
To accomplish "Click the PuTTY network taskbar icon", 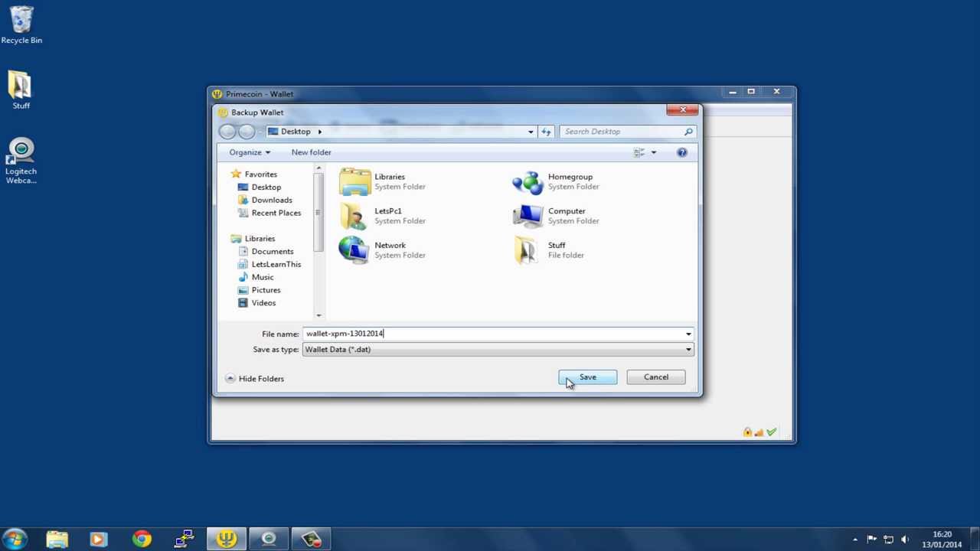I will tap(184, 539).
